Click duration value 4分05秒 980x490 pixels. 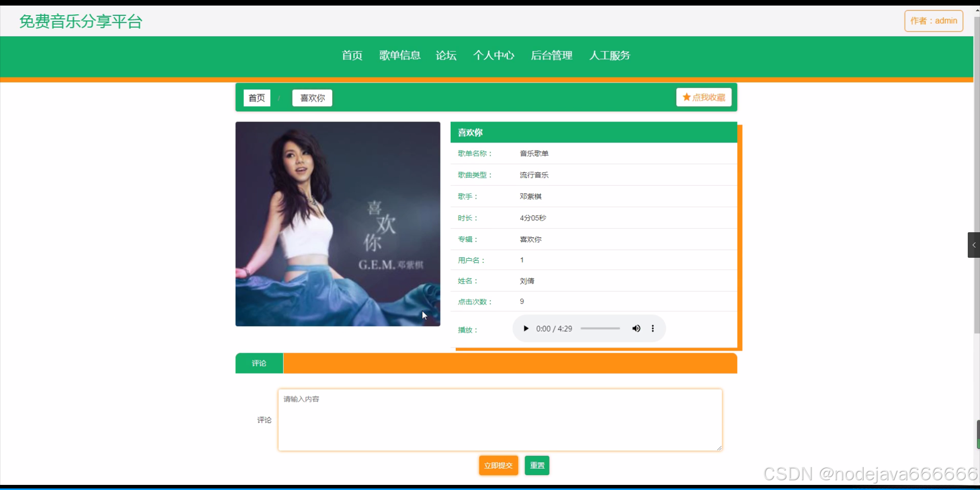click(x=533, y=218)
